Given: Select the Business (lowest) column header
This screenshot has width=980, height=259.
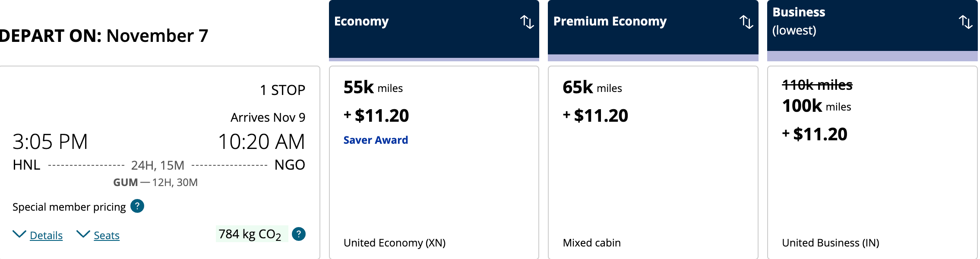Looking at the screenshot, I should (799, 21).
